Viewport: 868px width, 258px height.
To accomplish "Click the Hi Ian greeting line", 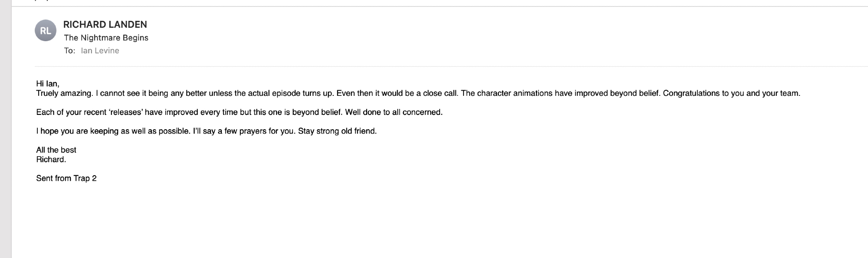I will (48, 84).
